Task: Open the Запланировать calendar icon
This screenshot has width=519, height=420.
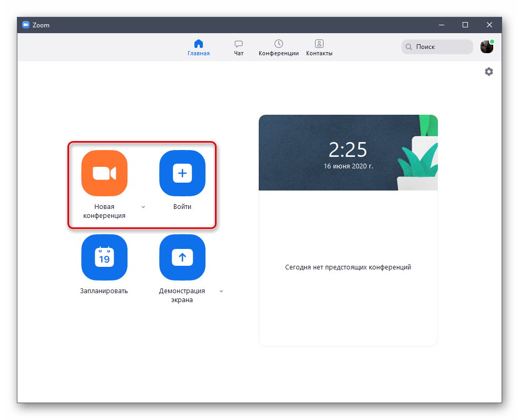Action: pyautogui.click(x=104, y=257)
